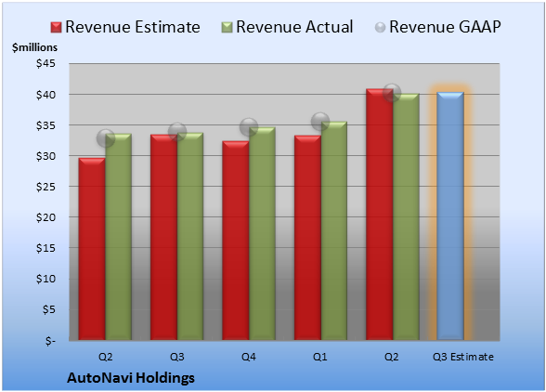Click the "$15" axis value
Screen dimensions: 546x392
(x=45, y=248)
